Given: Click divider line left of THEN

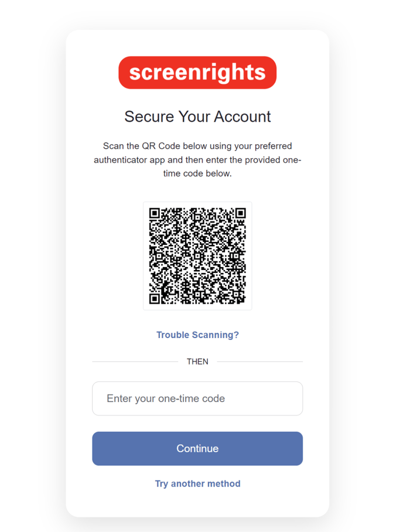Looking at the screenshot, I should point(135,362).
